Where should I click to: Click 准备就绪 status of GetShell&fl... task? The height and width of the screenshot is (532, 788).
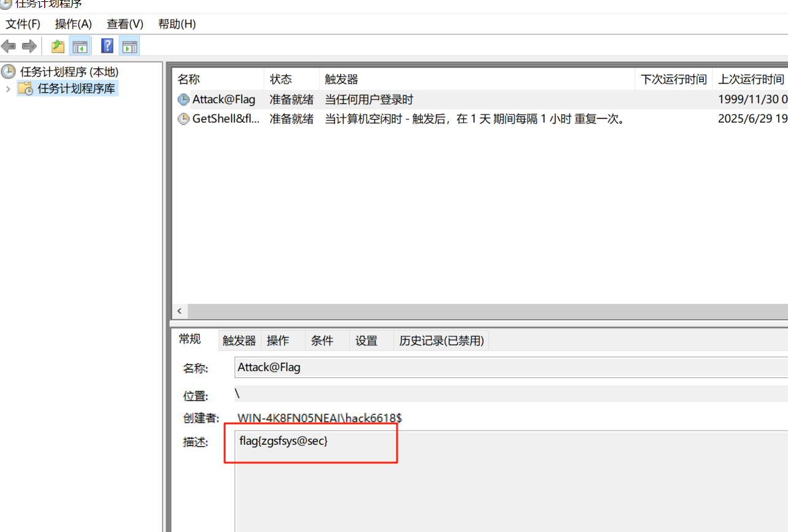coord(292,119)
